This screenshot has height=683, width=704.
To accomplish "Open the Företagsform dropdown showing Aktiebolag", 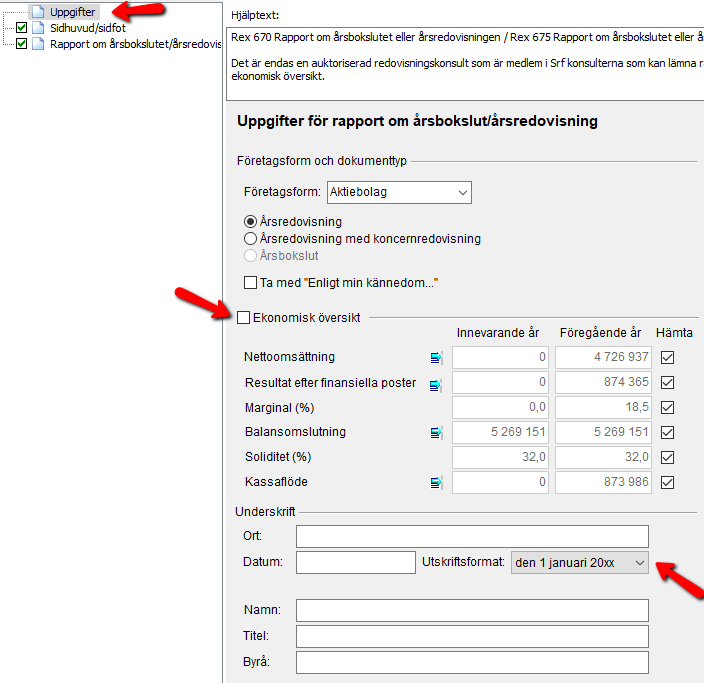I will 399,192.
